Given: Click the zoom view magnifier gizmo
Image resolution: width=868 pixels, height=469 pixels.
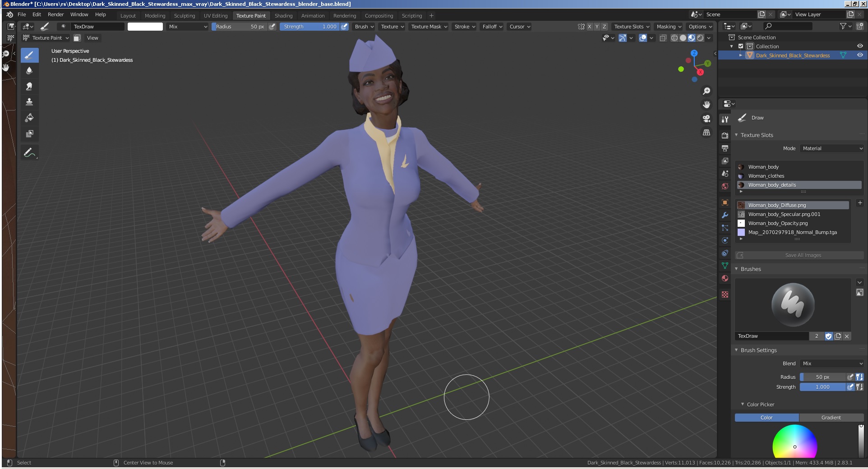Looking at the screenshot, I should [706, 91].
